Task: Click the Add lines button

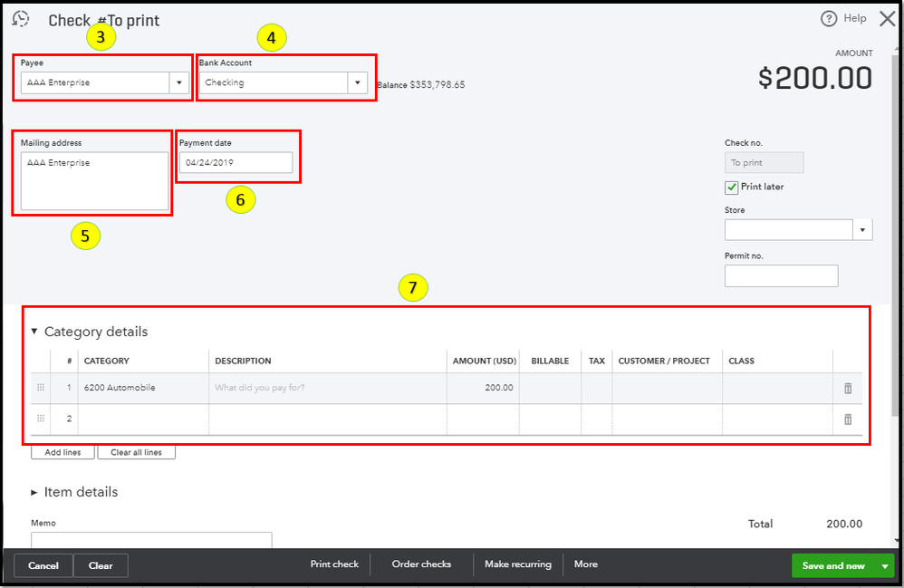Action: 63,452
